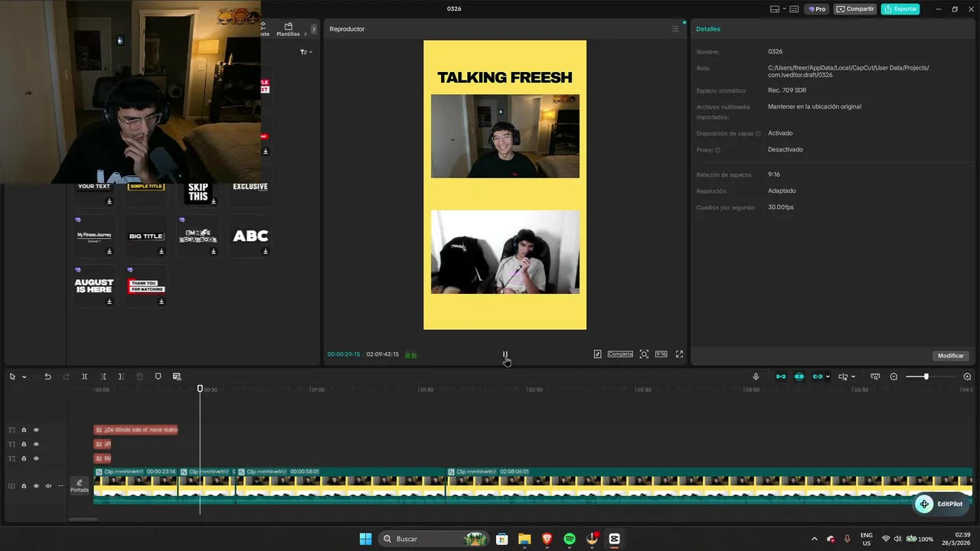Click the trash delete icon
This screenshot has height=551, width=980.
tap(139, 377)
